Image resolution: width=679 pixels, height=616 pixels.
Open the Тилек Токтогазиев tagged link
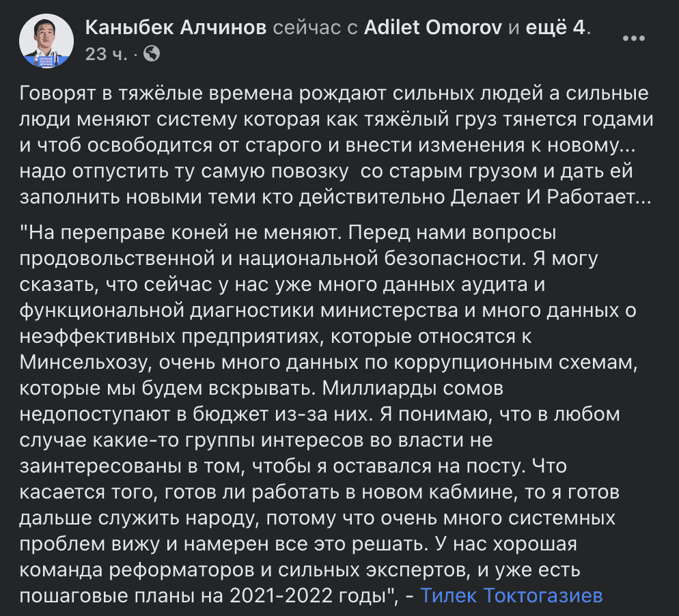click(512, 595)
